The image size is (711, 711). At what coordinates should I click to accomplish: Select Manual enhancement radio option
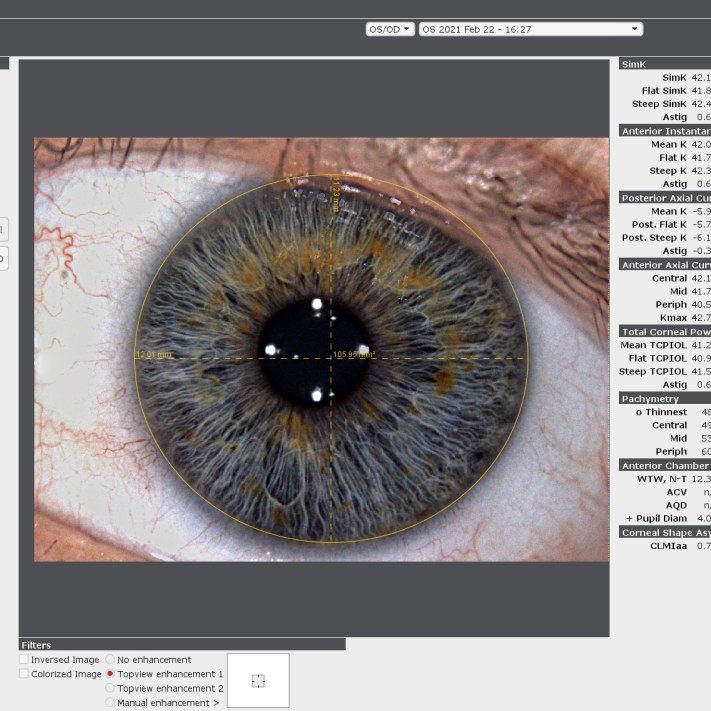(110, 702)
